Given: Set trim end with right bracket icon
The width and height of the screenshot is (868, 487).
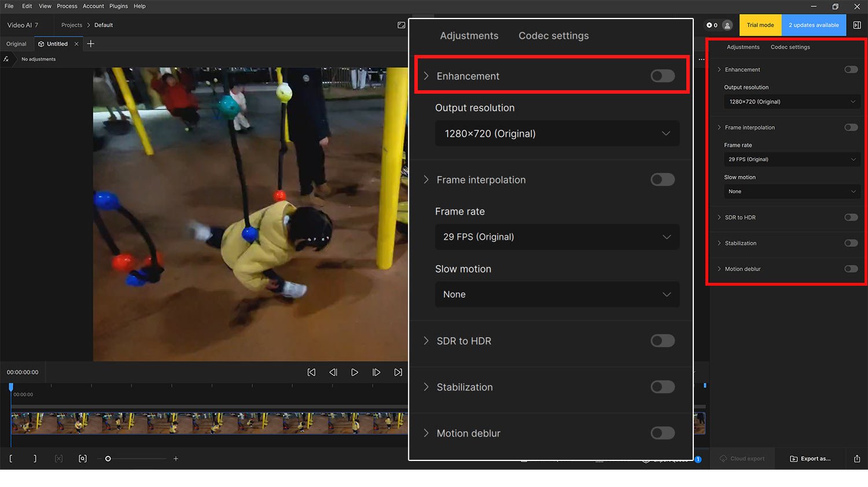Looking at the screenshot, I should click(35, 459).
